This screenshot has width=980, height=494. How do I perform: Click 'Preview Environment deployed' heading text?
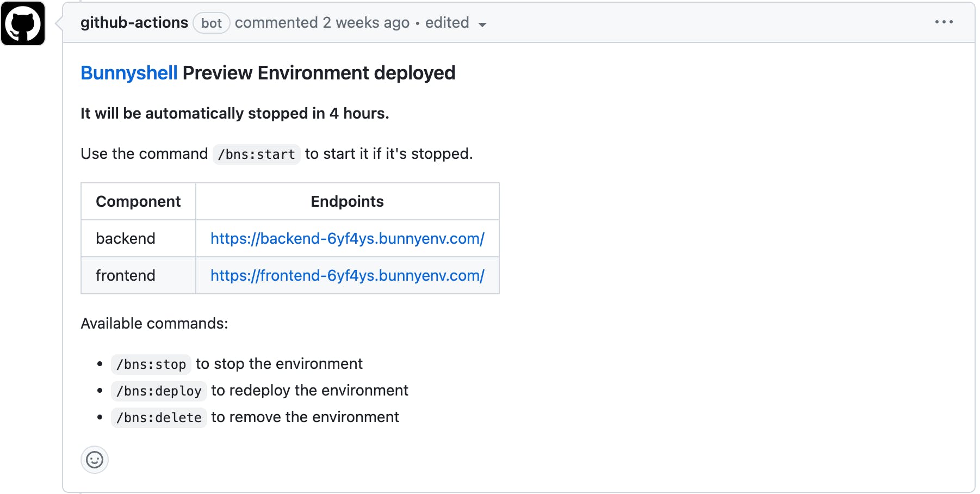tap(319, 73)
